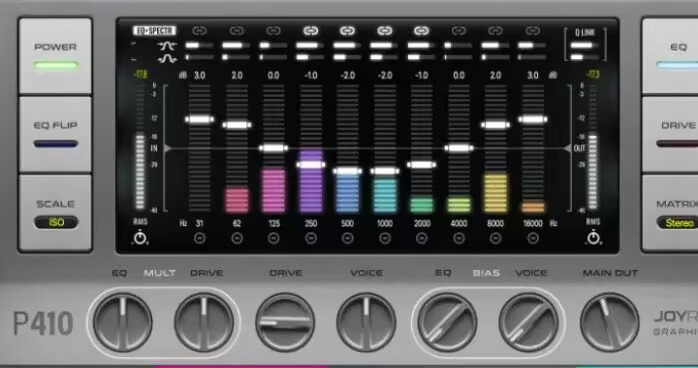Viewport: 698px width, 368px height.
Task: Unlink the 250 Hz band link icon
Action: 311,31
